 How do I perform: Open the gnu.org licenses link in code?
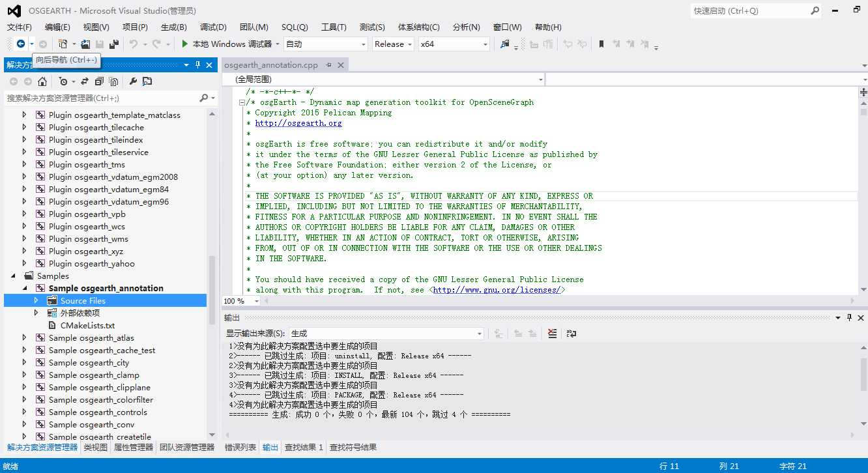coord(497,289)
